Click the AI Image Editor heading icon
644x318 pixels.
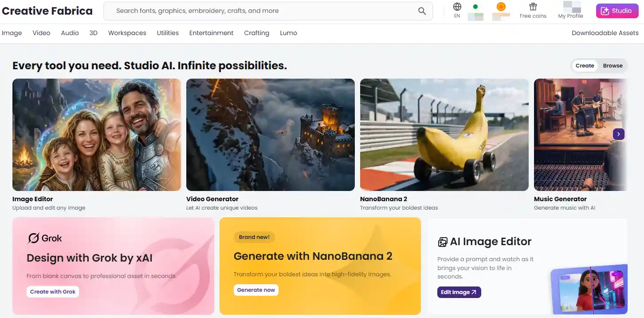pyautogui.click(x=442, y=242)
